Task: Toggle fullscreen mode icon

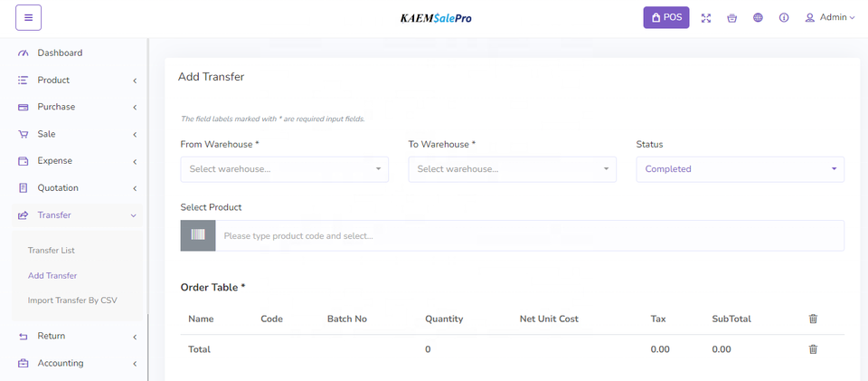Action: (706, 18)
